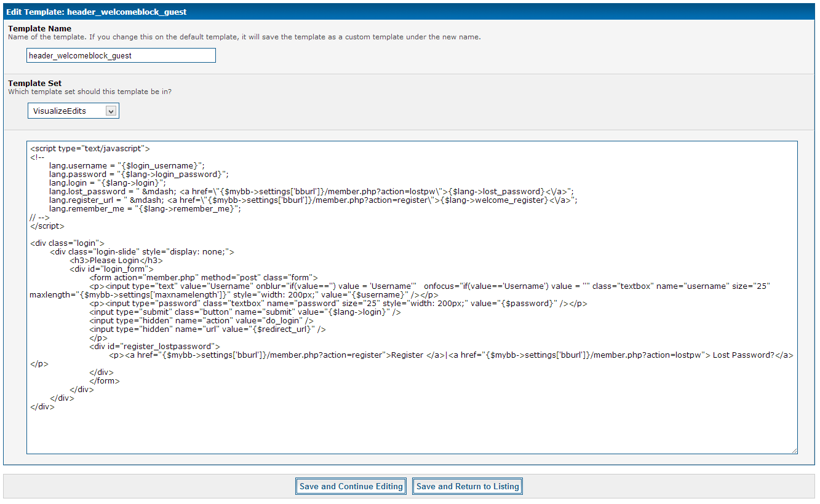The width and height of the screenshot is (820, 504).
Task: Click the line starting 'lang.username ='
Action: pos(127,166)
